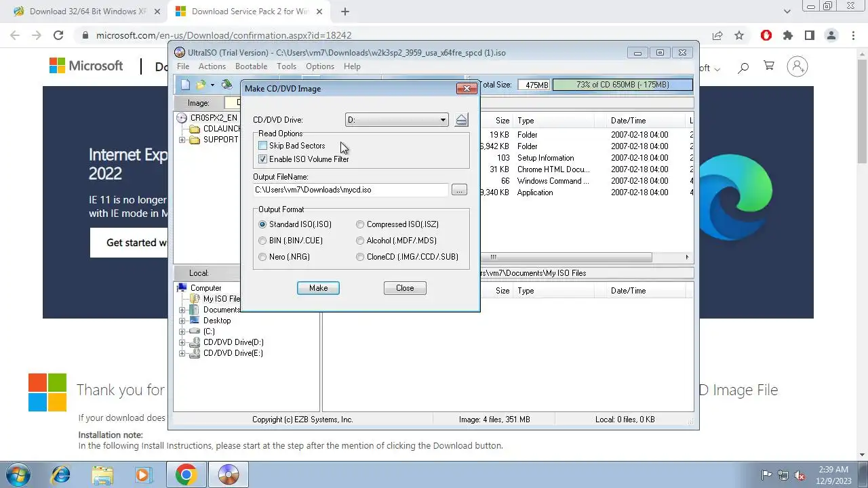Image resolution: width=868 pixels, height=488 pixels.
Task: Select the CR0SPX2_EN disc root node
Action: point(214,118)
